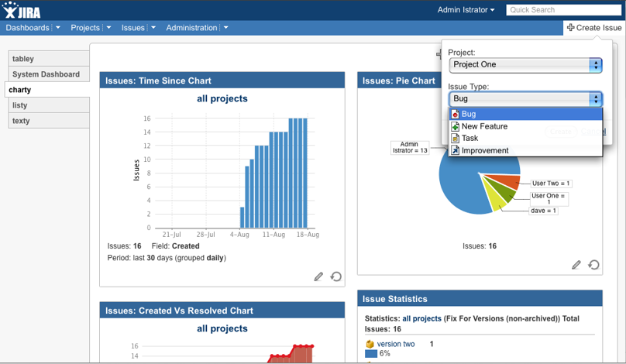Click the 18-Aug axis label
Image resolution: width=626 pixels, height=364 pixels.
click(308, 235)
